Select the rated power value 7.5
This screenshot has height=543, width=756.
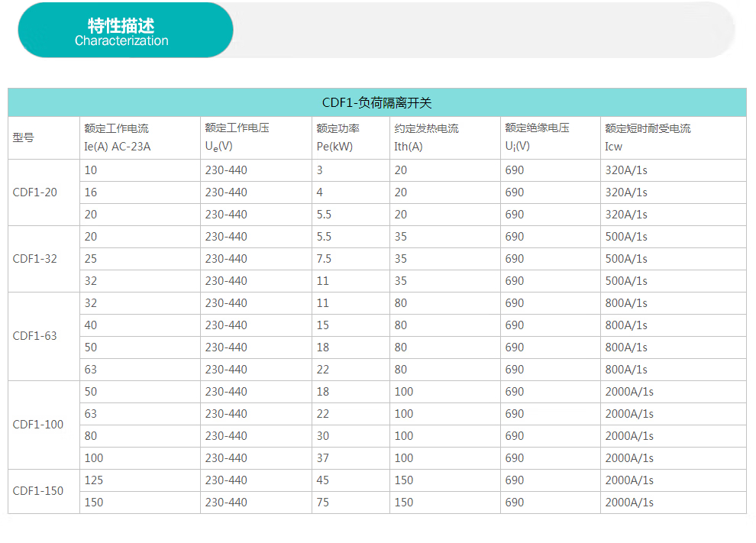click(x=324, y=259)
